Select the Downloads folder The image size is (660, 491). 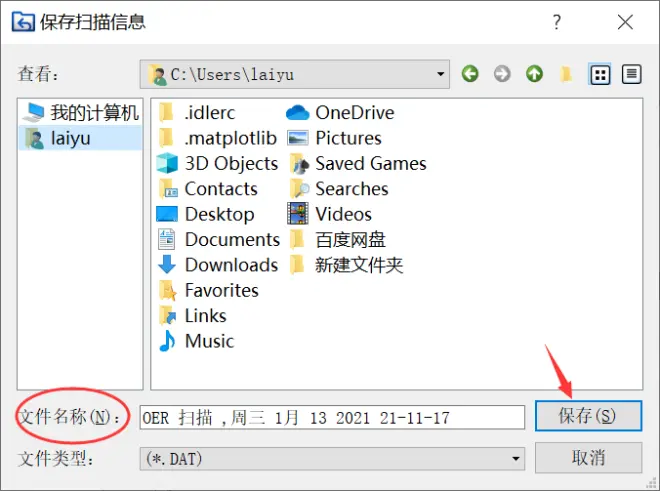(x=218, y=265)
